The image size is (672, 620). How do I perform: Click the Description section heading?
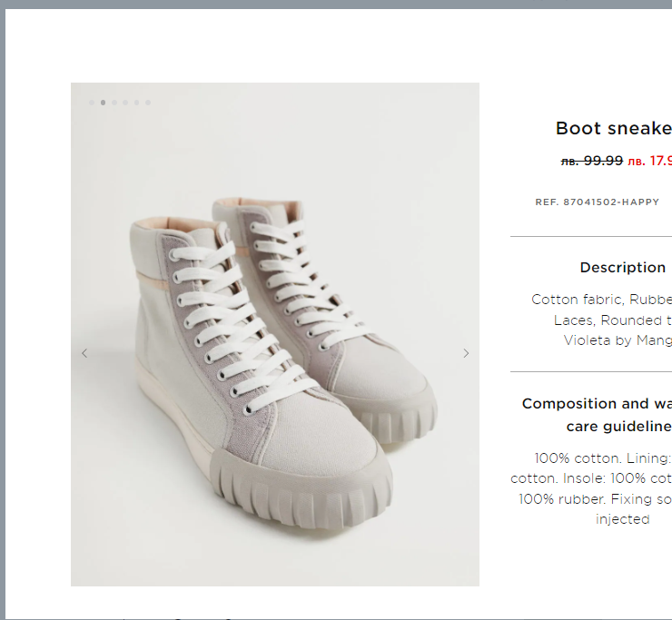tap(623, 267)
